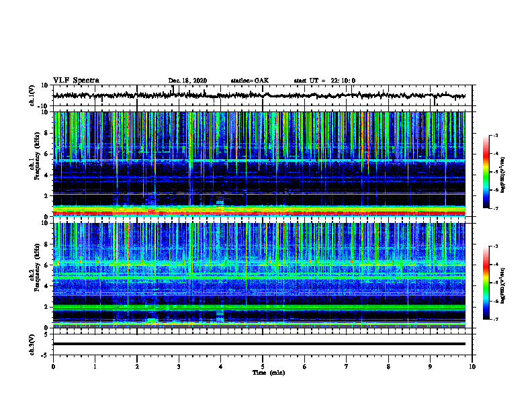
Task: Click the "ch.3(V)" axis label
Action: (x=32, y=345)
